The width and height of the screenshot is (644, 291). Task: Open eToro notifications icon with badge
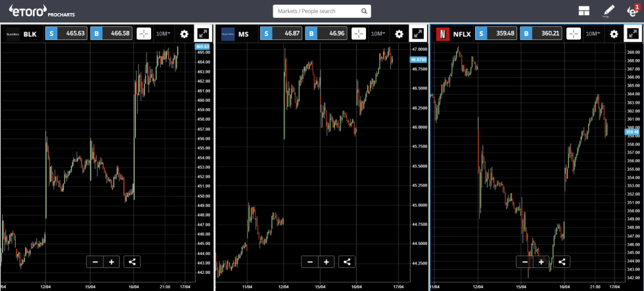tap(632, 11)
